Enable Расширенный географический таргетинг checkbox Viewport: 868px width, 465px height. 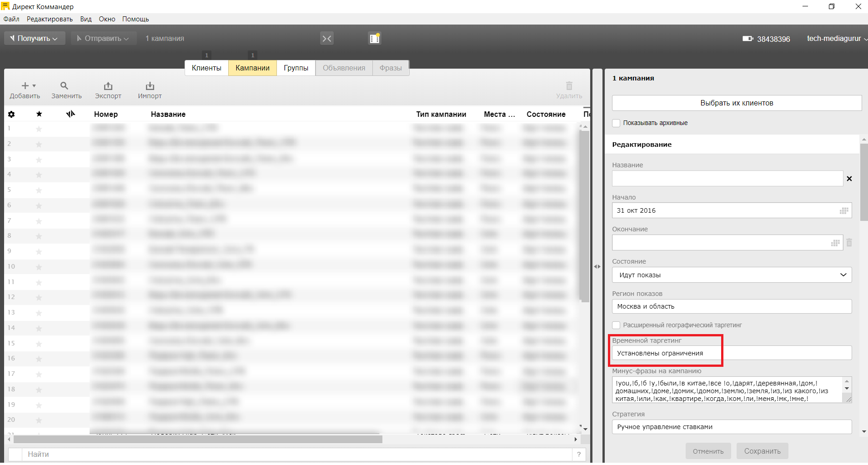coord(616,325)
